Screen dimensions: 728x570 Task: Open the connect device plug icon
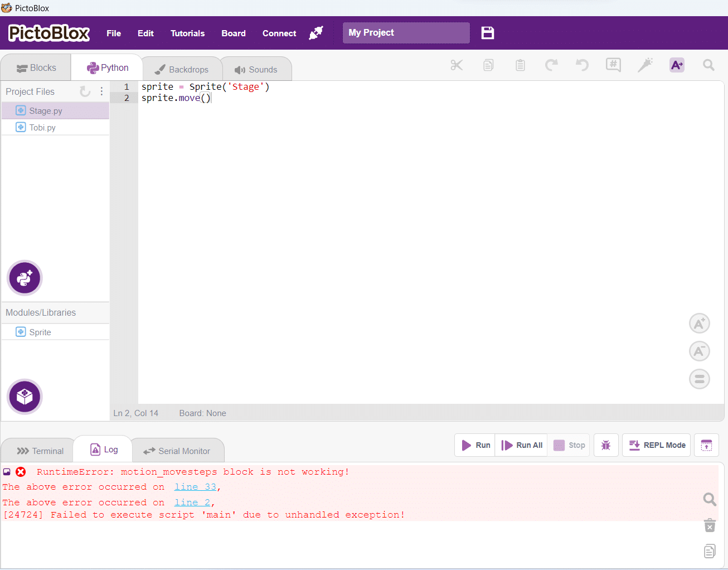316,33
